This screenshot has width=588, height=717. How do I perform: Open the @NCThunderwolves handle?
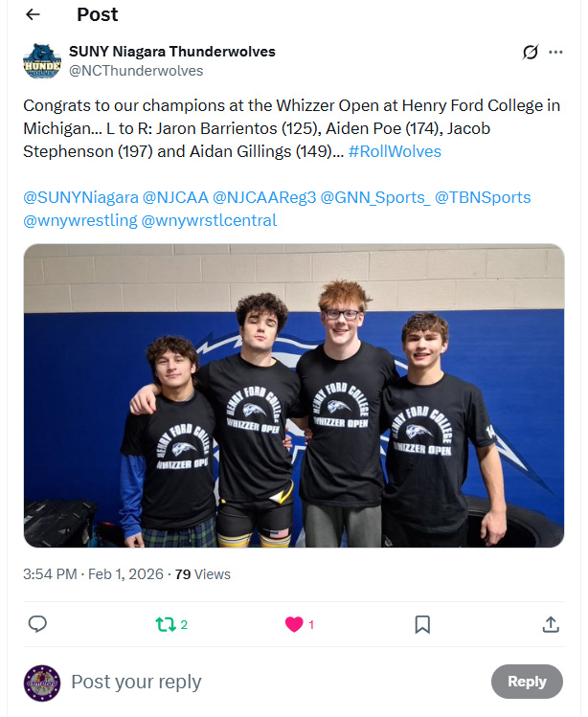pos(136,71)
